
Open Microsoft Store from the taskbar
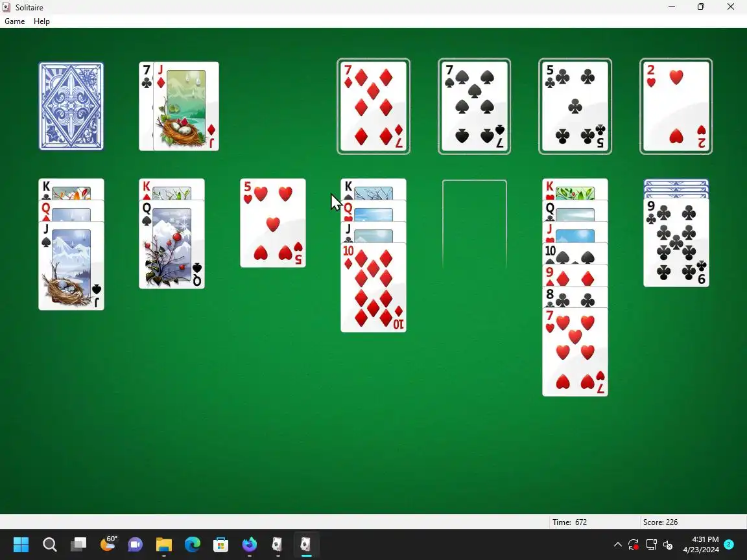tap(221, 544)
